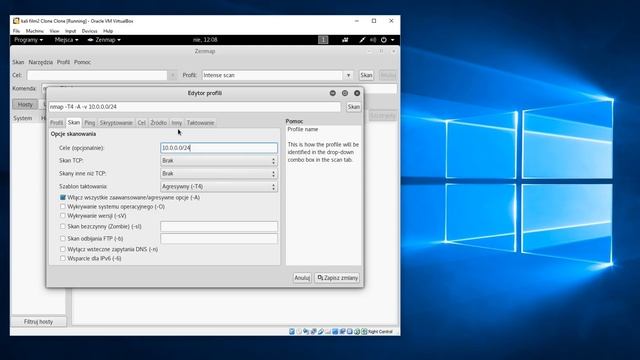Switch to Inny tab
Viewport: 640px width, 360px height.
[177, 122]
